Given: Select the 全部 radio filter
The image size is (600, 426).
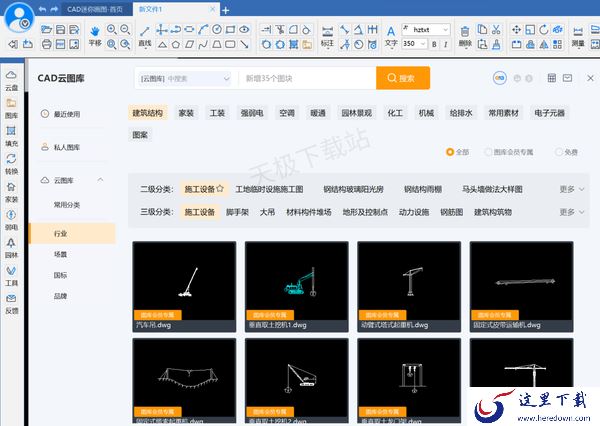Looking at the screenshot, I should pyautogui.click(x=457, y=152).
